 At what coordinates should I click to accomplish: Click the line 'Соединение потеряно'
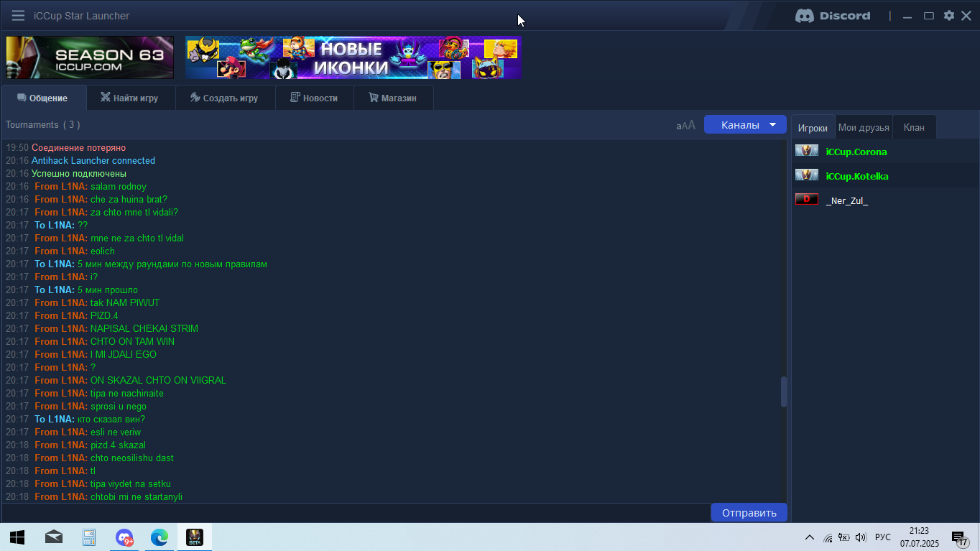pos(79,148)
